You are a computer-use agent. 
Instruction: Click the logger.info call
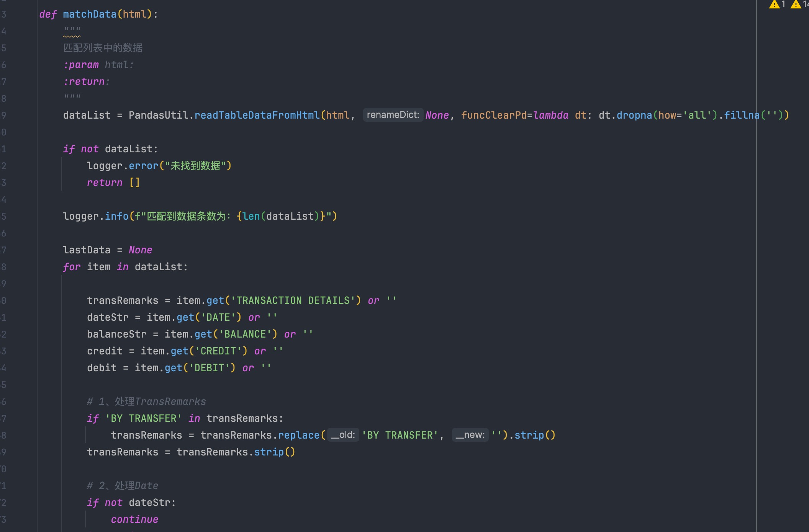pyautogui.click(x=200, y=216)
